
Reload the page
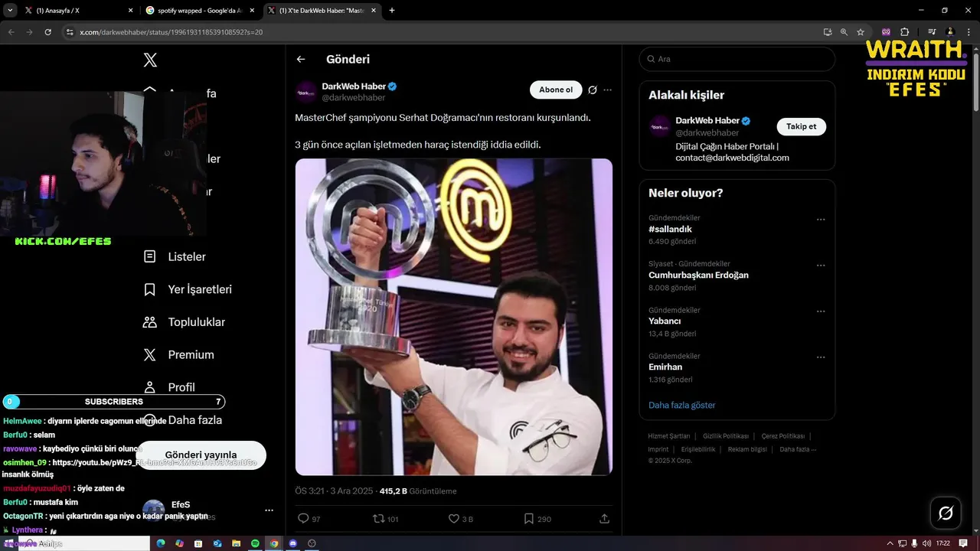47,32
